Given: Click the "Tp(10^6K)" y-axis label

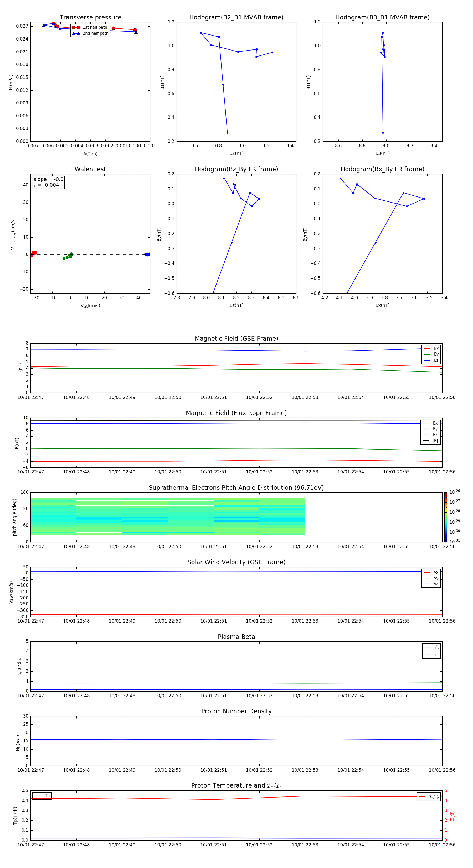Looking at the screenshot, I should click(x=15, y=815).
